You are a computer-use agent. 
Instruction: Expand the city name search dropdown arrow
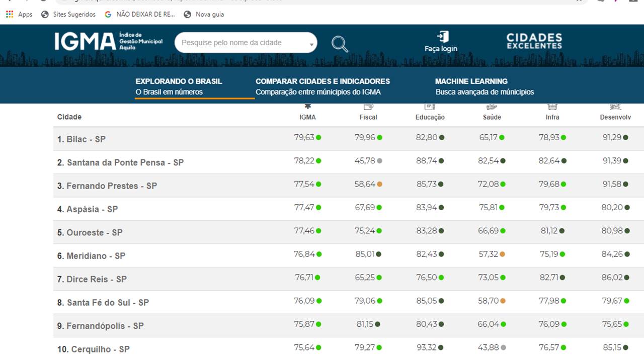311,44
